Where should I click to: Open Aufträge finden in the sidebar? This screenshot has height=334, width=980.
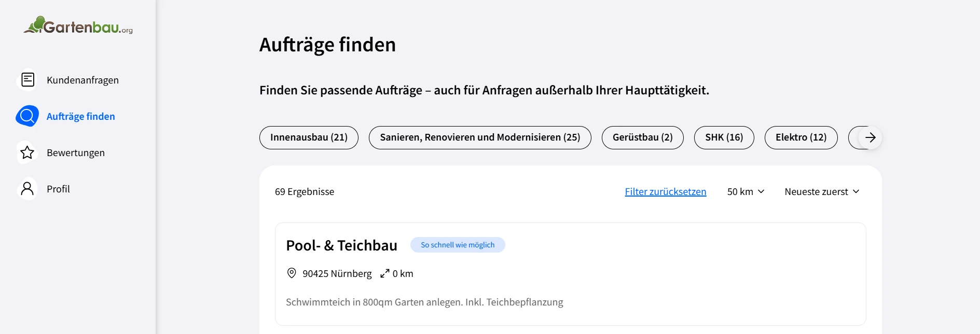(x=81, y=116)
